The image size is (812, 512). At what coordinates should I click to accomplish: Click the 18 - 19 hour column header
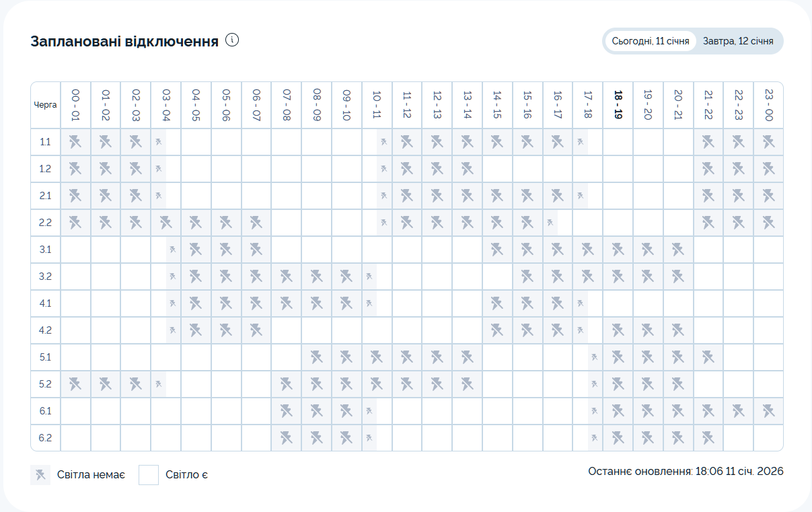click(x=618, y=105)
